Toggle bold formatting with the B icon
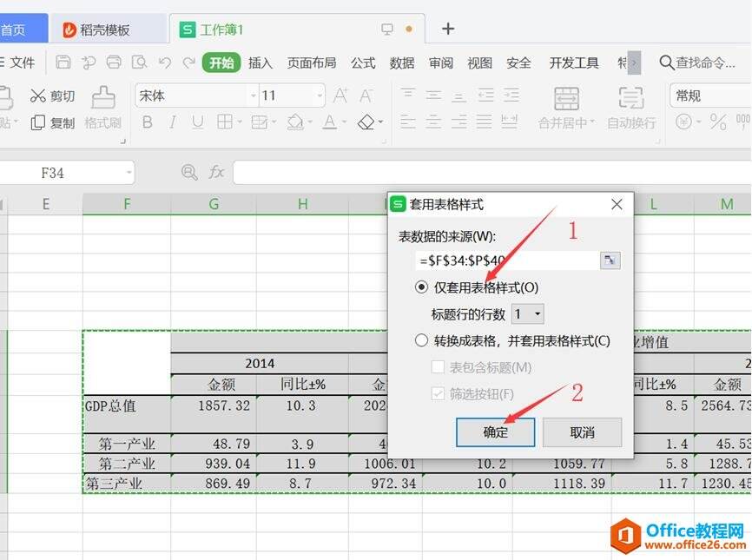 [x=147, y=122]
